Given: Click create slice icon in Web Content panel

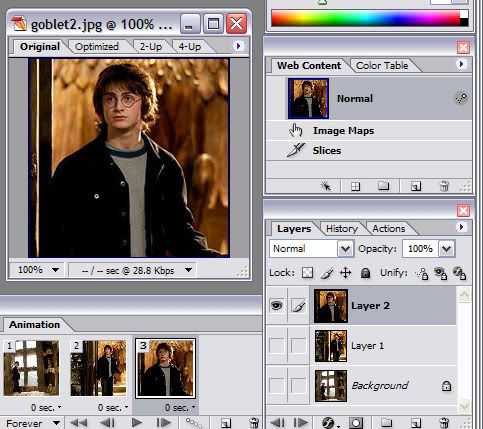Looking at the screenshot, I should [x=356, y=186].
